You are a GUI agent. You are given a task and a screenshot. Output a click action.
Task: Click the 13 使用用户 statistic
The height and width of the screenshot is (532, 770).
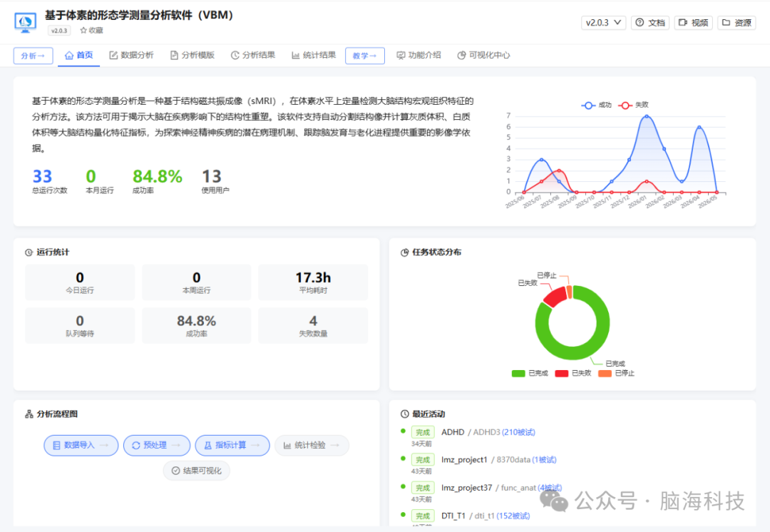coord(215,181)
